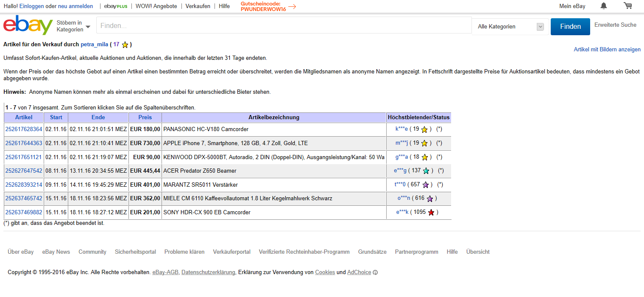644x297 pixels.
Task: Open Community footer link
Action: (92, 252)
